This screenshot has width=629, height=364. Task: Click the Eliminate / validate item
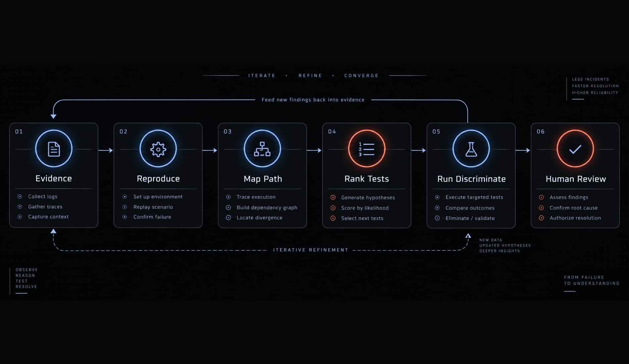point(470,218)
